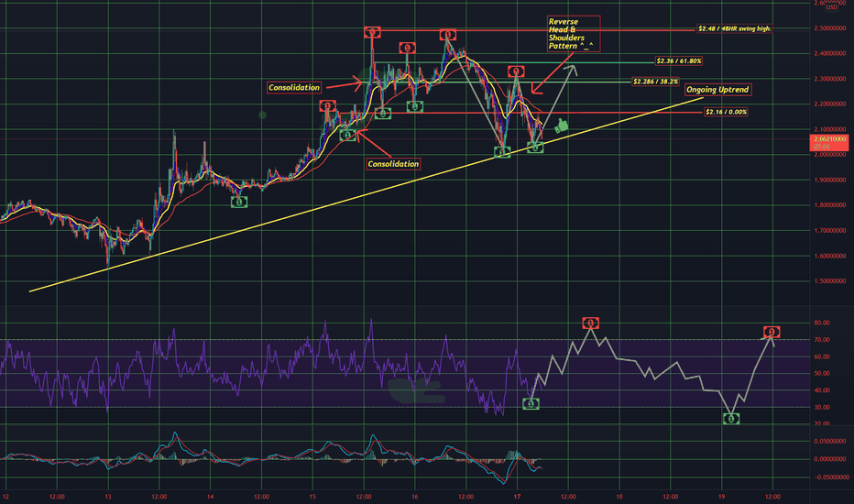Select the $2.48 / 48HR swing high label

(735, 28)
